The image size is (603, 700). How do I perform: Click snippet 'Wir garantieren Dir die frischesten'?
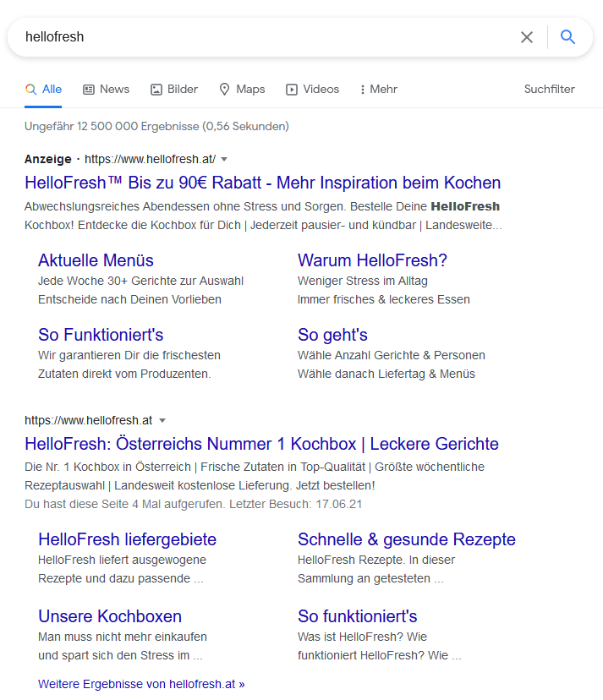(129, 356)
